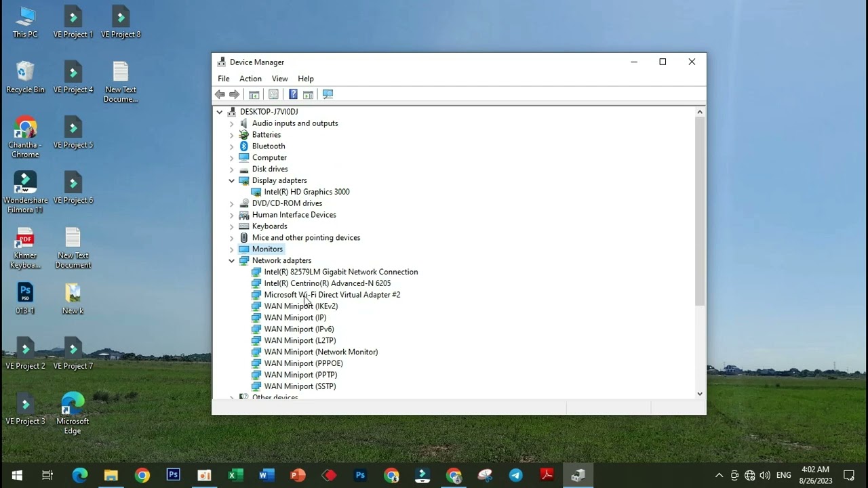Screen dimensions: 868x488
Task: Select WAN Miniport (PPTP)
Action: click(300, 375)
